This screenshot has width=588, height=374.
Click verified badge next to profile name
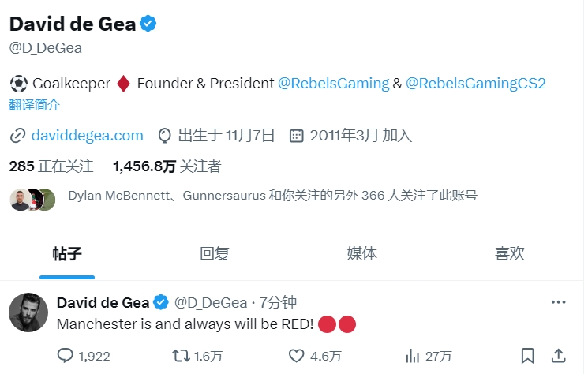pos(148,23)
